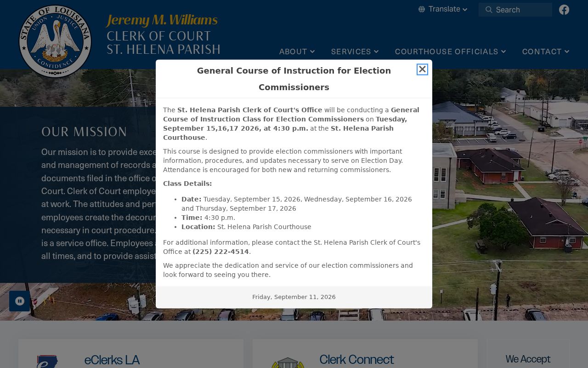Viewport: 588px width, 368px height.
Task: Open the Services menu
Action: point(355,52)
